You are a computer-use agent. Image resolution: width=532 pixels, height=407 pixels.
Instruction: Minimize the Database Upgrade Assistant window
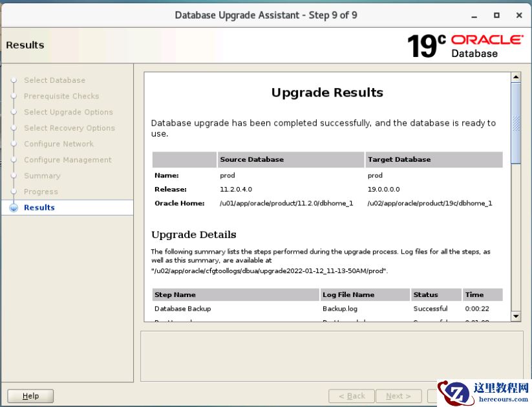(x=474, y=16)
